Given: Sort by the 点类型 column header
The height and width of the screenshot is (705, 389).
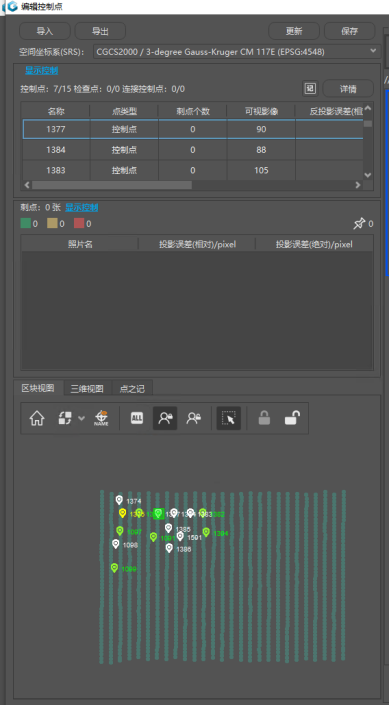Looking at the screenshot, I should coord(124,111).
